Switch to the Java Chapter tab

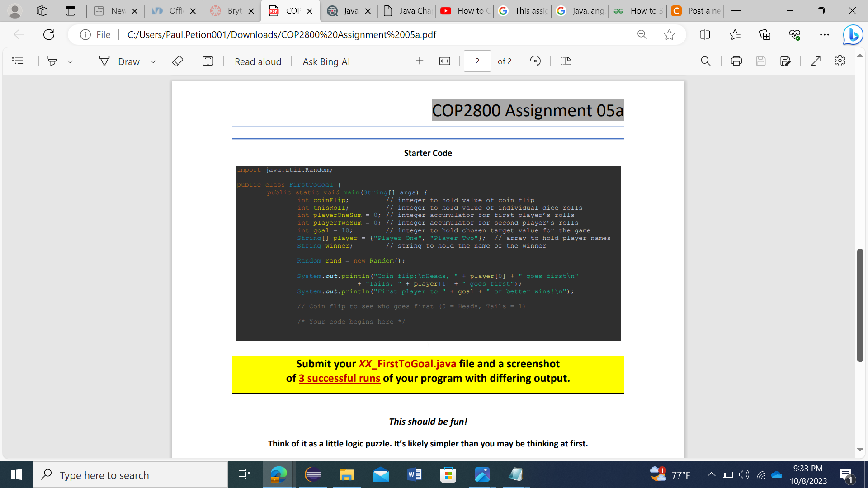[x=407, y=11]
